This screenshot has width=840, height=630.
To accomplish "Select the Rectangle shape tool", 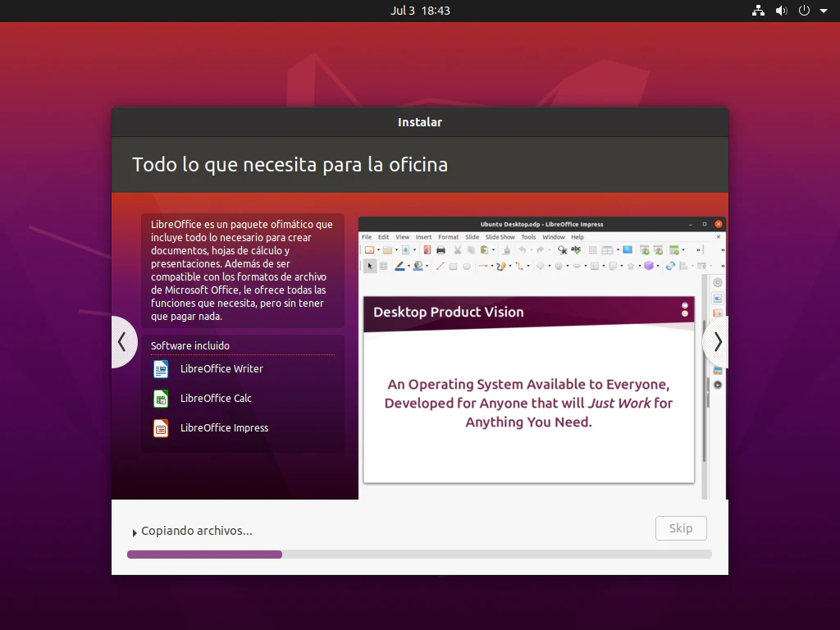I will [453, 267].
